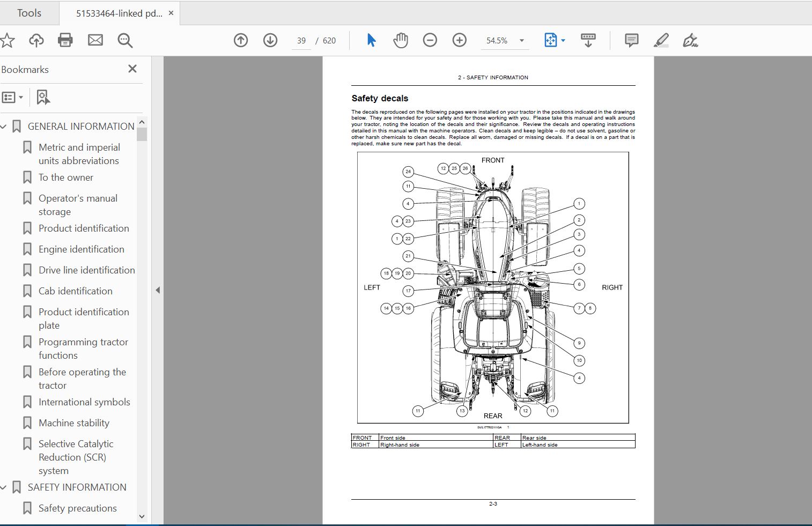
Task: Close the 51533464-linked pdf tab
Action: coord(171,13)
